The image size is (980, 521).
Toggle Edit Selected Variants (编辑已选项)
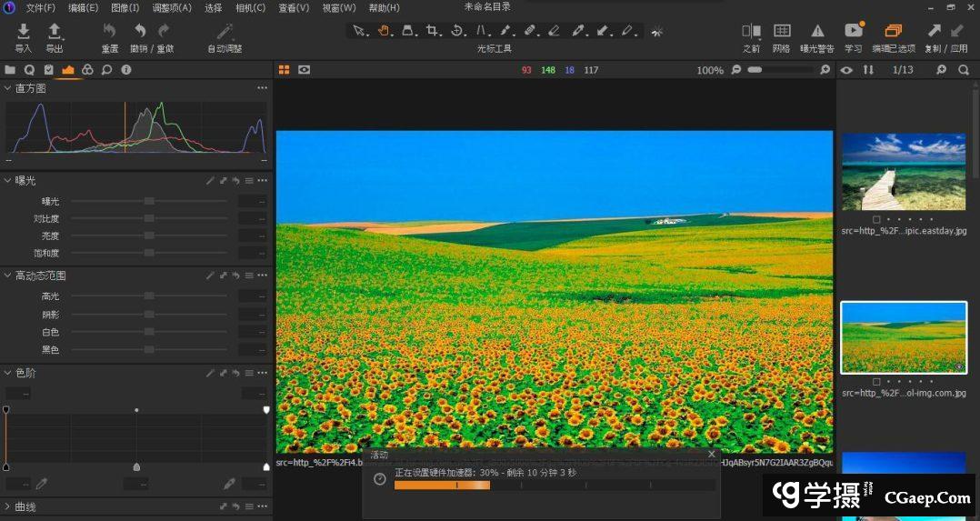click(893, 32)
